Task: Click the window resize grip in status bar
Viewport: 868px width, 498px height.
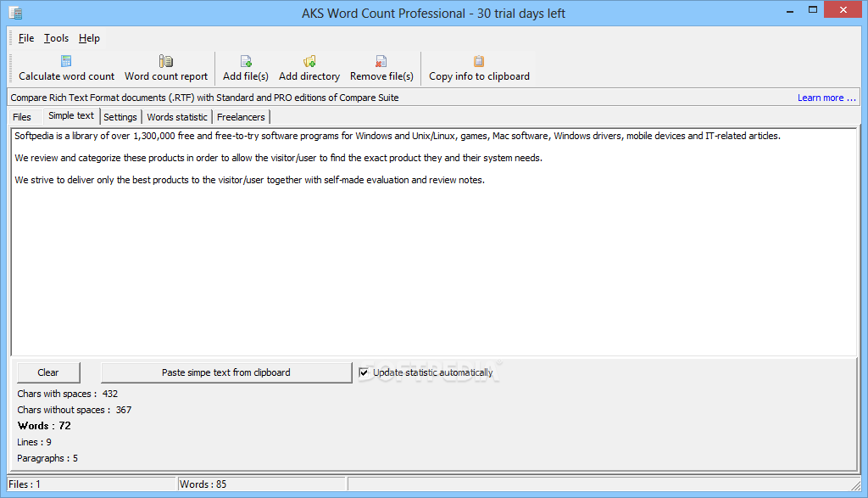Action: tap(856, 485)
